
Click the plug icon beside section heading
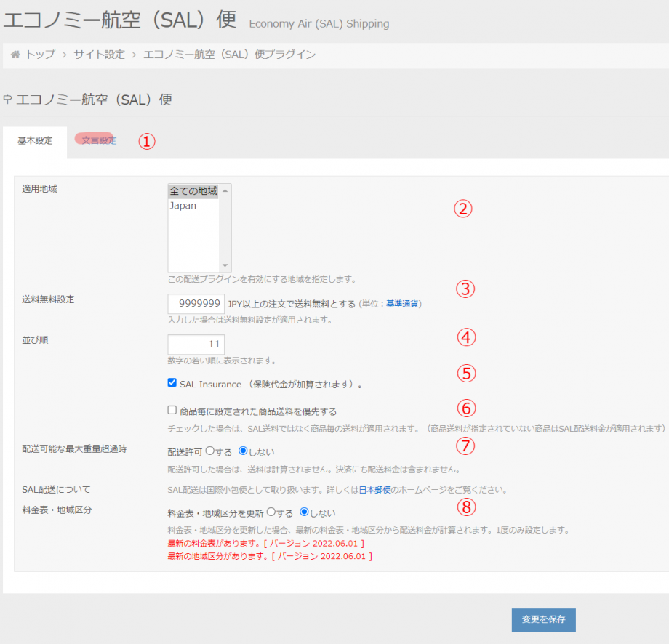click(7, 100)
